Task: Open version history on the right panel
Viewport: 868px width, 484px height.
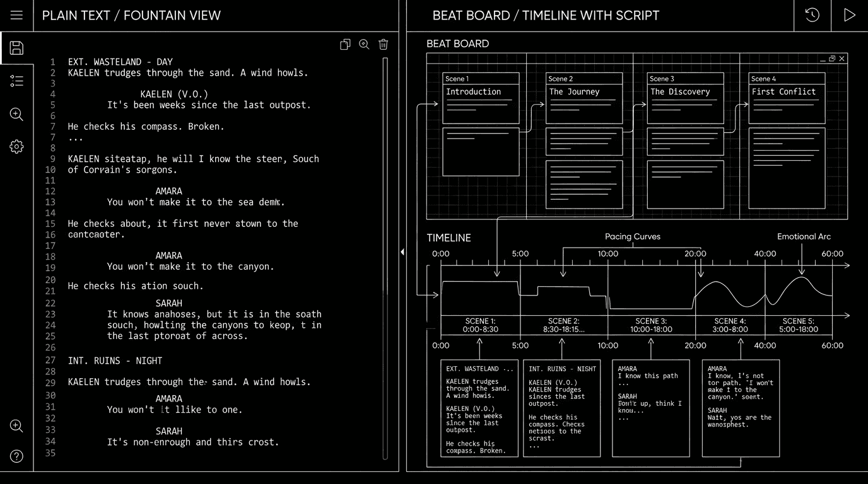Action: (812, 15)
